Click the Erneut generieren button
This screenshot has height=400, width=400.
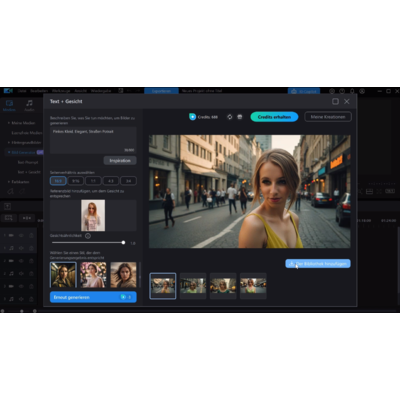[x=93, y=297]
